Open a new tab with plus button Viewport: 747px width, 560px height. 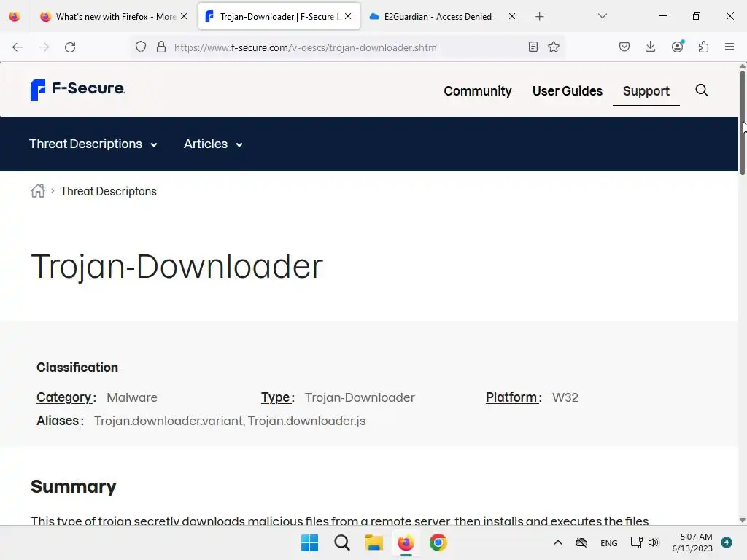pyautogui.click(x=539, y=17)
